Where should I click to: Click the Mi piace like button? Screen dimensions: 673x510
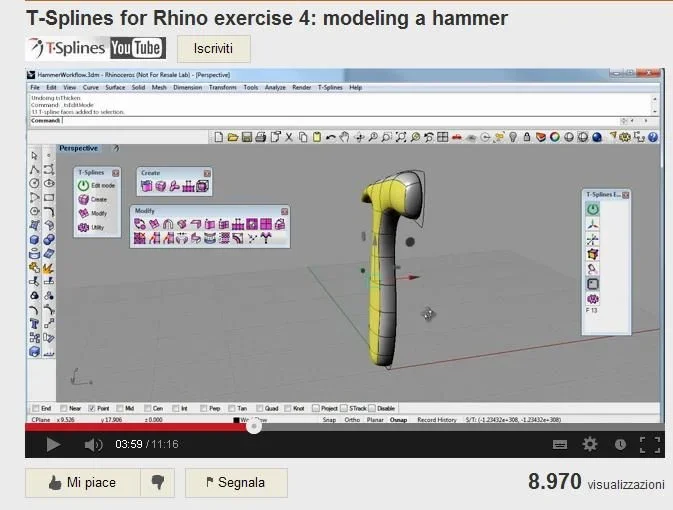click(82, 482)
